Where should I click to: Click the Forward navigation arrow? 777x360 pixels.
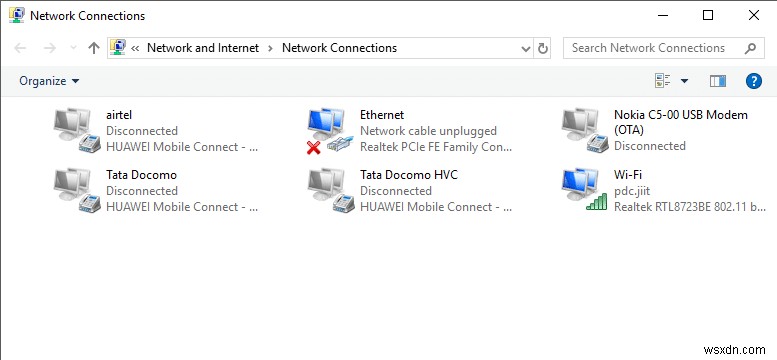coord(50,48)
